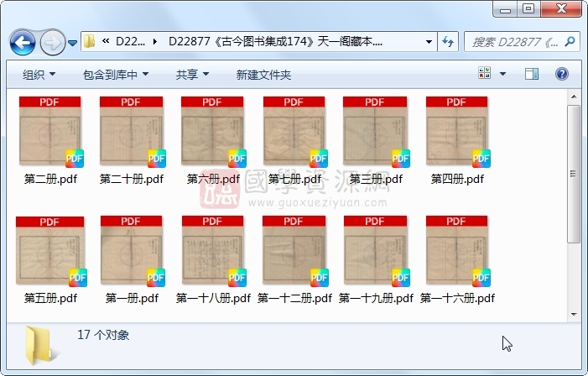Create a folder with 新建文件夹
Viewport: 588px width, 376px height.
point(263,75)
